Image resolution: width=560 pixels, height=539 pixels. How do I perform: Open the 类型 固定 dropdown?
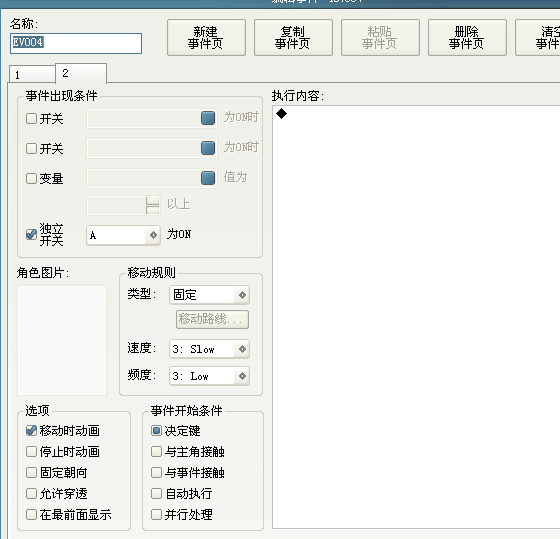209,295
